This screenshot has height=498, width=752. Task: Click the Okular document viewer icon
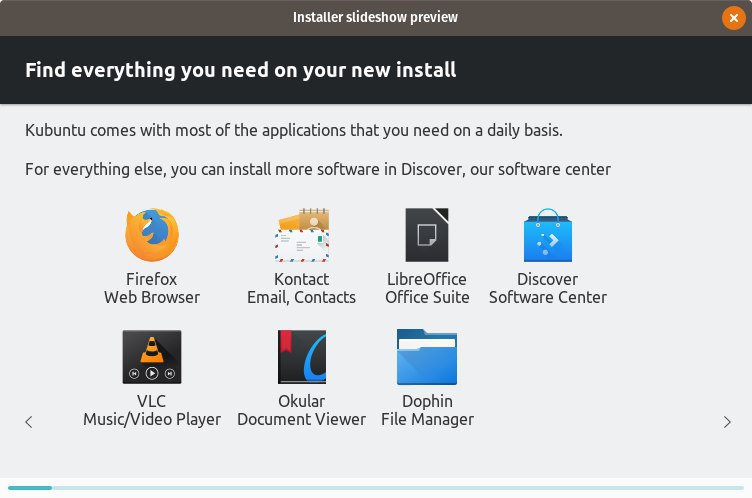[302, 357]
